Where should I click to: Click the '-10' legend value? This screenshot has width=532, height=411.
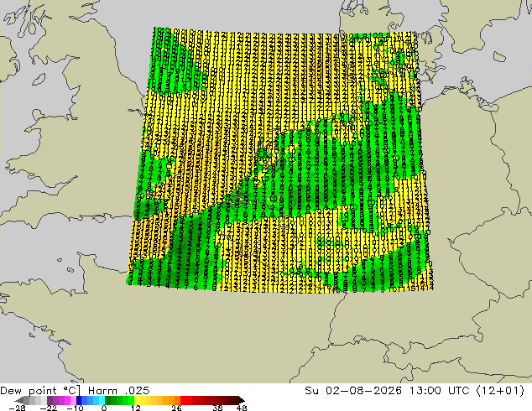(x=75, y=408)
